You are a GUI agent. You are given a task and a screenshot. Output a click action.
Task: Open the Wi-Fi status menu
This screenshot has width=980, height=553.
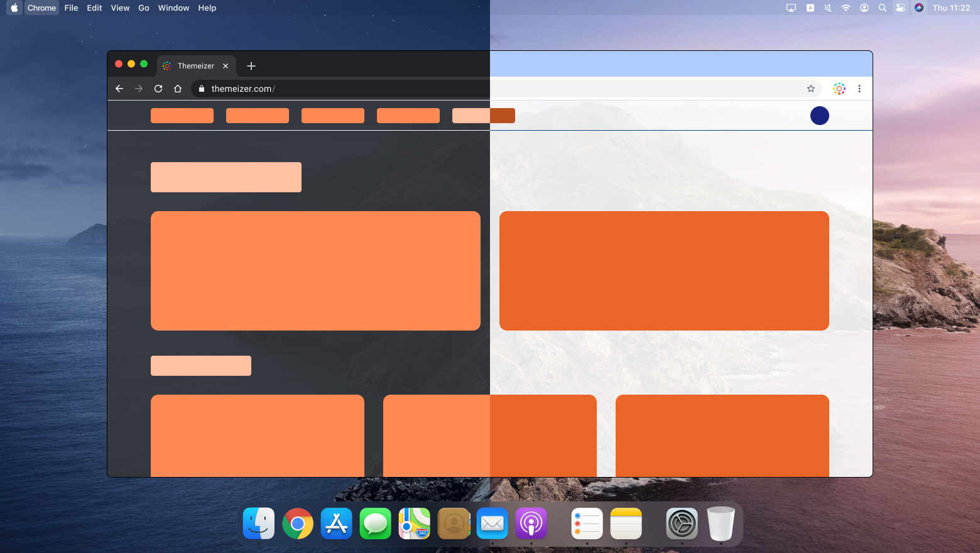pos(846,8)
